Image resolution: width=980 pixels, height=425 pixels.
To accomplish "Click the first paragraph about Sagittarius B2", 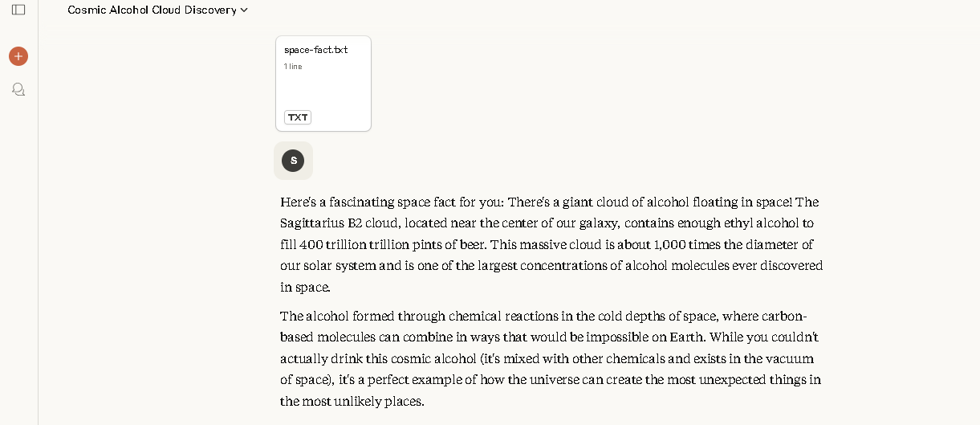I will (x=551, y=244).
